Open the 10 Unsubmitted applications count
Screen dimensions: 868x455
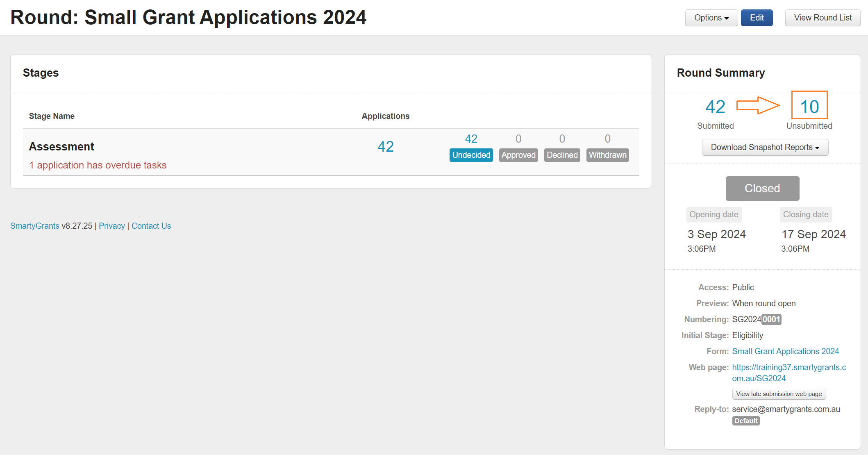tap(809, 107)
